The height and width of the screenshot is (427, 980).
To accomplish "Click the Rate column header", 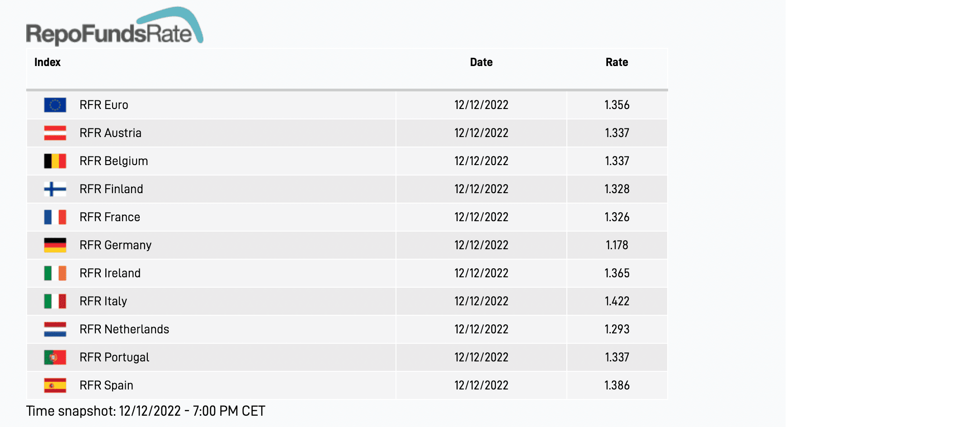I will coord(617,62).
